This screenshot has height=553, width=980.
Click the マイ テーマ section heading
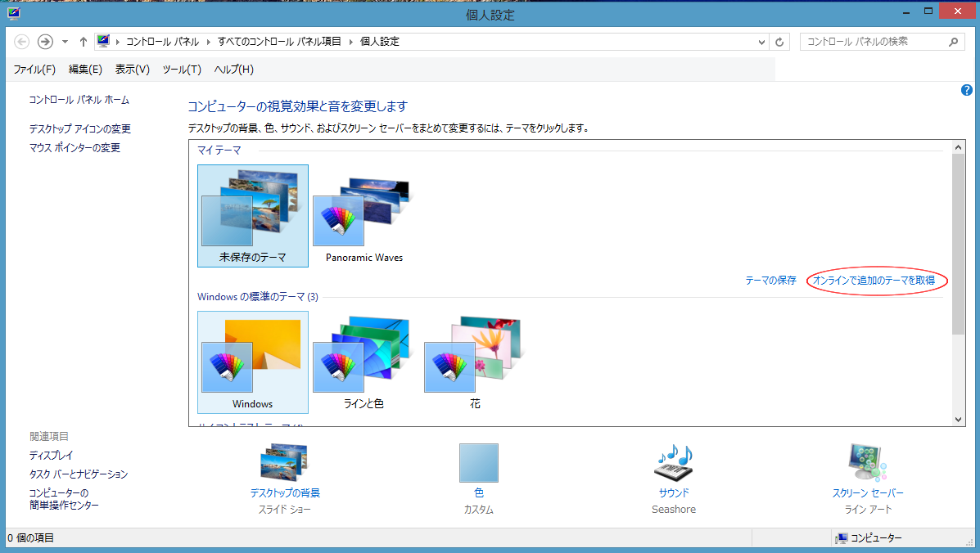(219, 150)
